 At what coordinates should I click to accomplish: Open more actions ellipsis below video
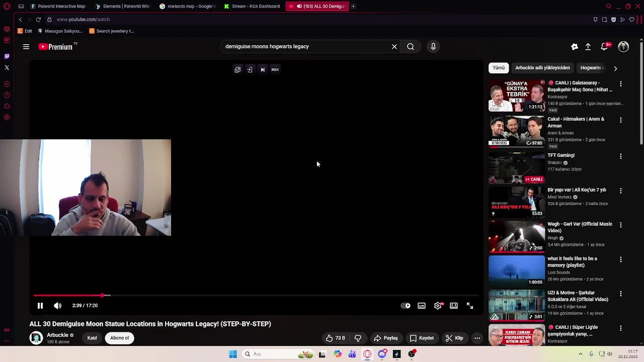477,338
